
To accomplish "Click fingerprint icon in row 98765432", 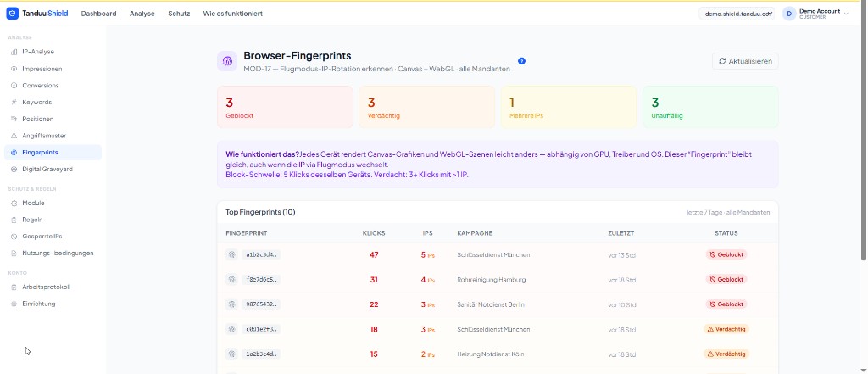I will point(231,304).
